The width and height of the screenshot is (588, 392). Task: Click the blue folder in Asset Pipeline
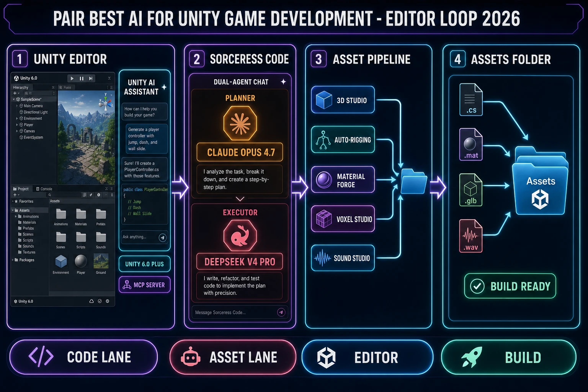413,181
